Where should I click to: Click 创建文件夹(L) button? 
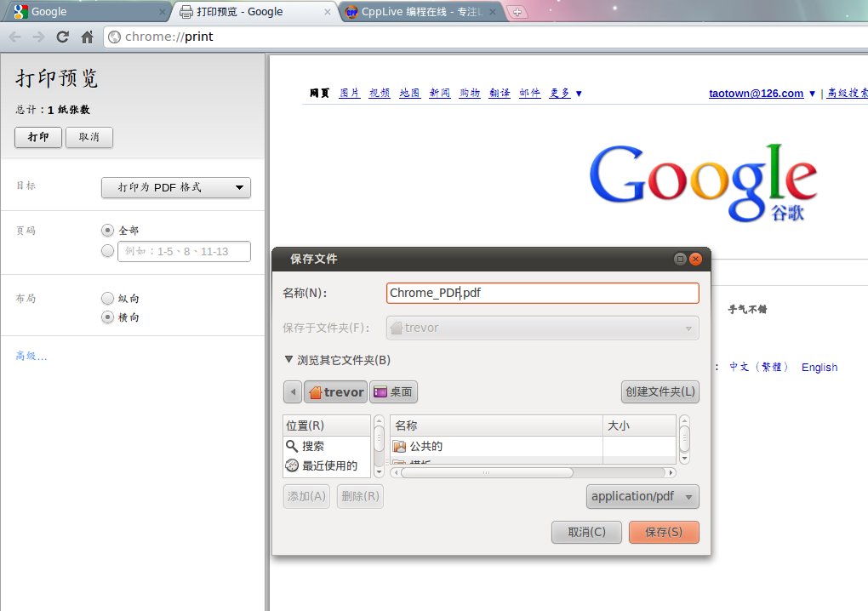pos(660,391)
